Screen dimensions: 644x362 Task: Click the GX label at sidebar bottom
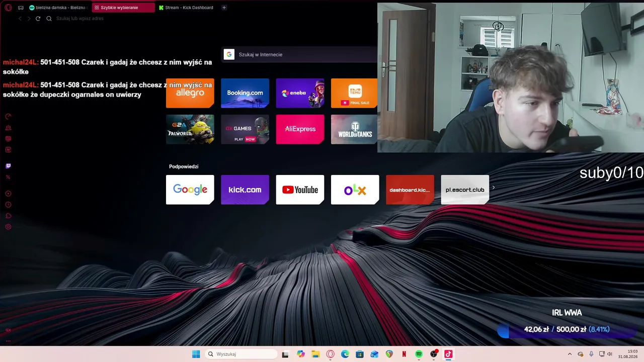[8, 330]
